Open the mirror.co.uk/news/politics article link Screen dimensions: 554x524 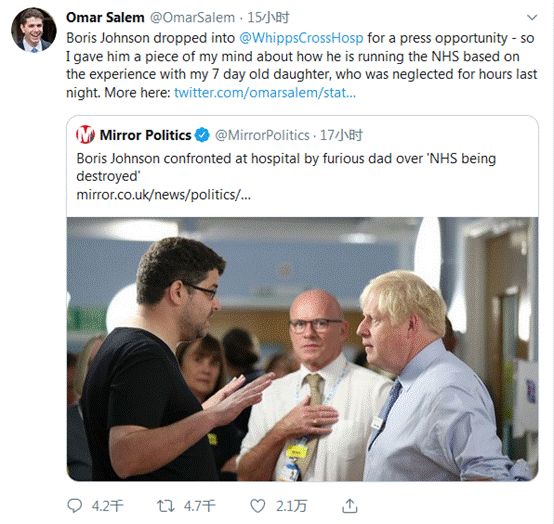pos(164,195)
